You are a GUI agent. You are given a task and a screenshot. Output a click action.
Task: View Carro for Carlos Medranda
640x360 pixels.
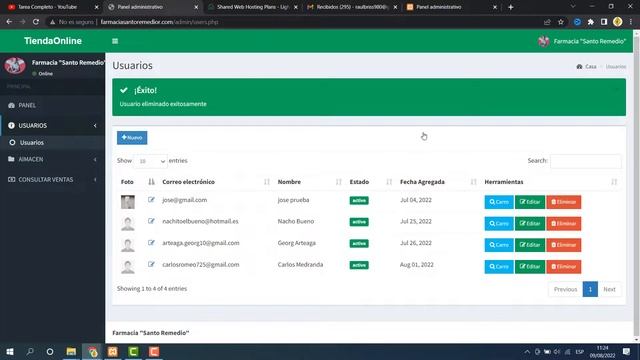pos(499,267)
